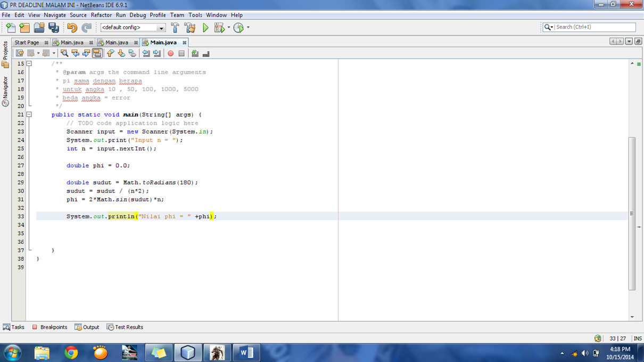The image size is (644, 362).
Task: Collapse the Javadoc comment fold at line 15
Action: click(29, 63)
